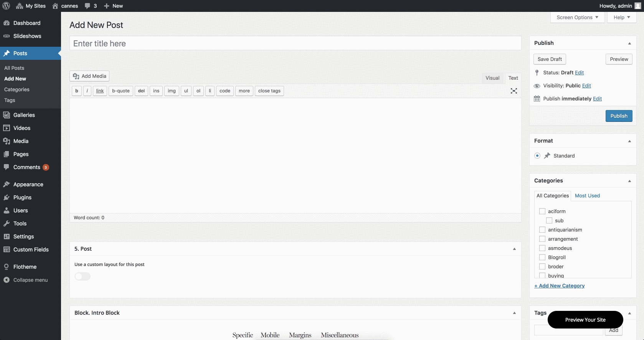Open the Screen Options dropdown
The image size is (644, 340).
pyautogui.click(x=578, y=17)
